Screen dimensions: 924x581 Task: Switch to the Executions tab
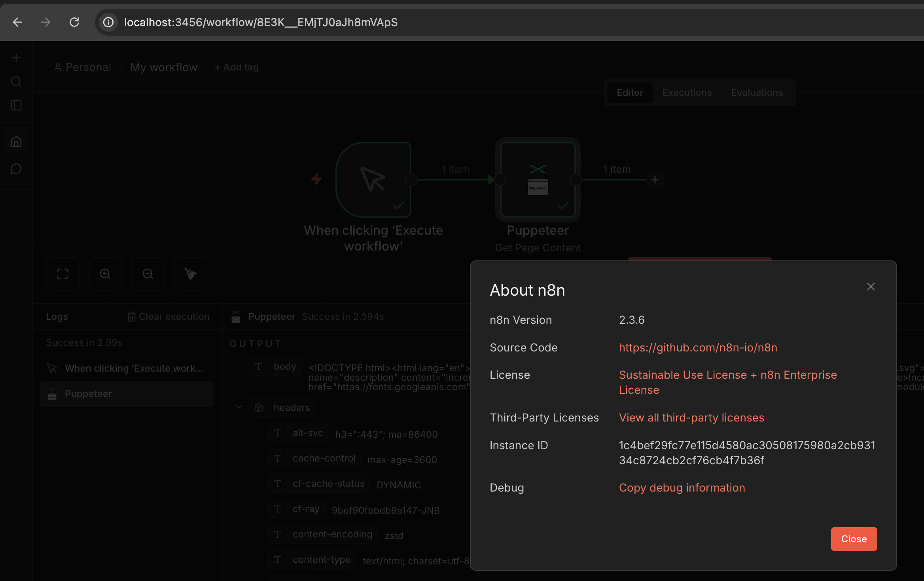pos(687,93)
